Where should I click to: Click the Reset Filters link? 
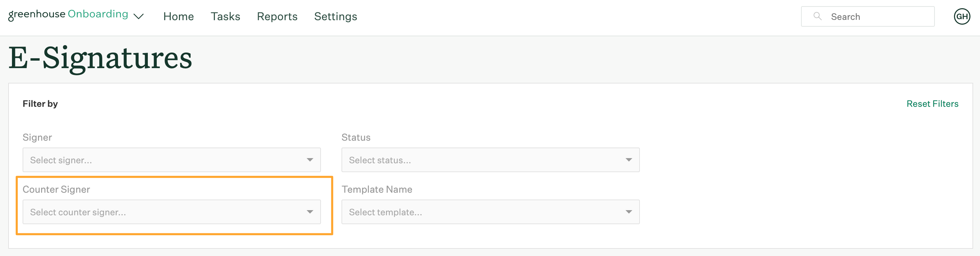(x=932, y=103)
